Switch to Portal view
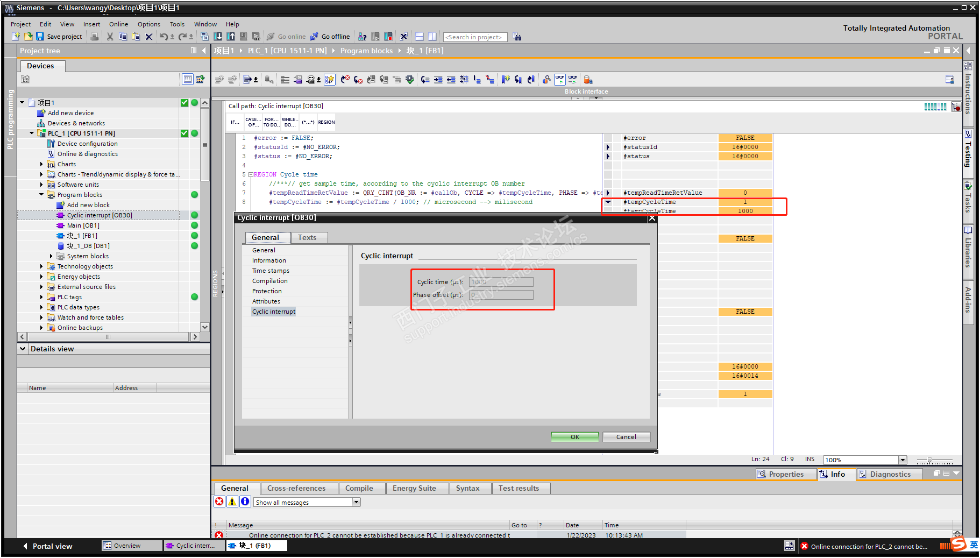 coord(47,546)
